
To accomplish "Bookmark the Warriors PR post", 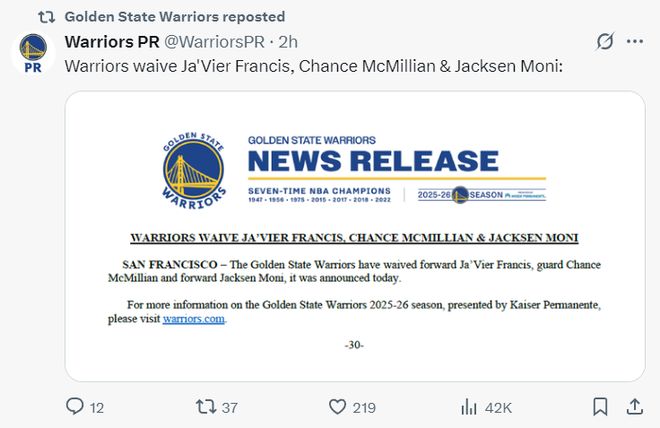I will (x=599, y=407).
